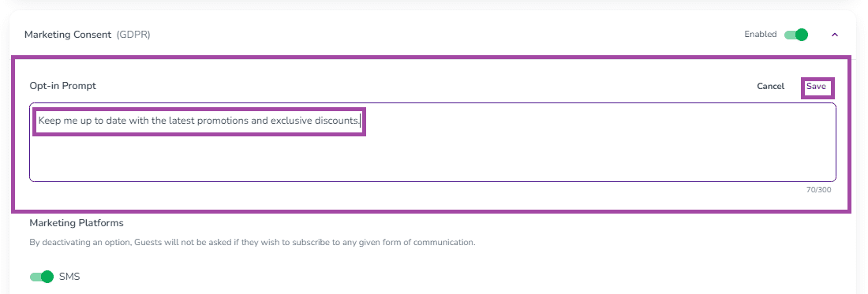Toggle the Marketing Consent Enabled switch
868x294 pixels.
pyautogui.click(x=796, y=35)
